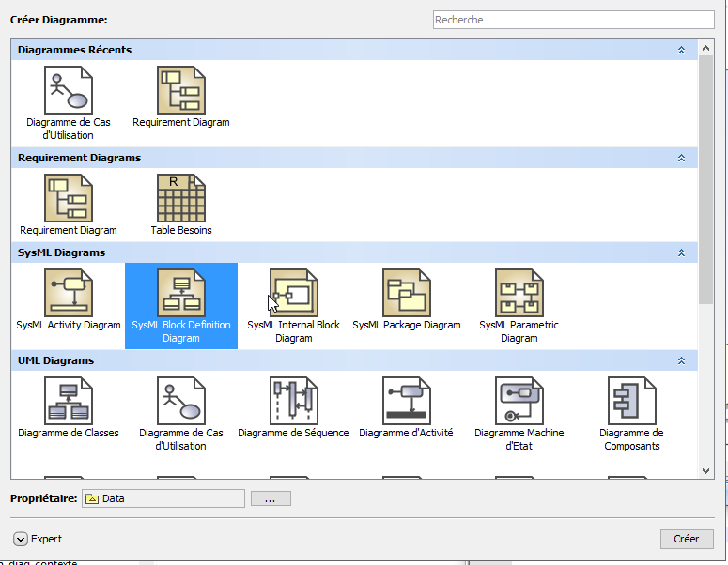The height and width of the screenshot is (565, 728).
Task: Select Diagramme de Classes icon
Action: pyautogui.click(x=69, y=401)
